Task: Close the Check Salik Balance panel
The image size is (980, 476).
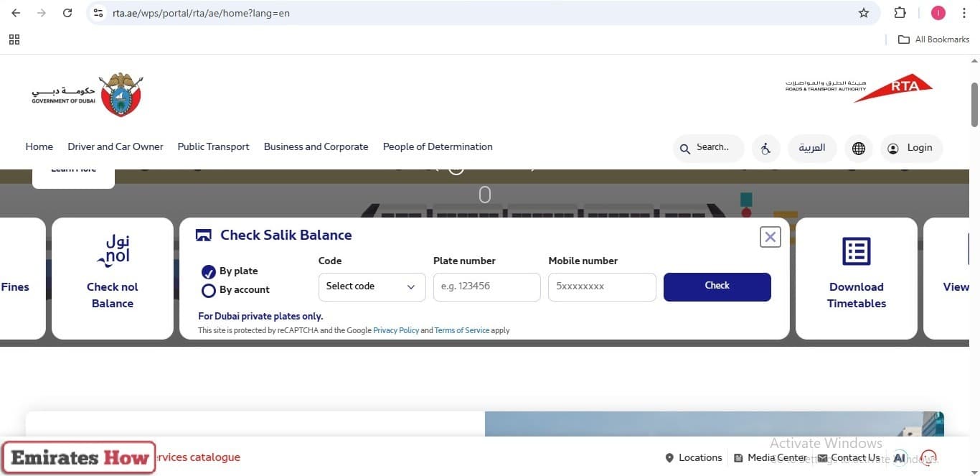Action: [771, 237]
